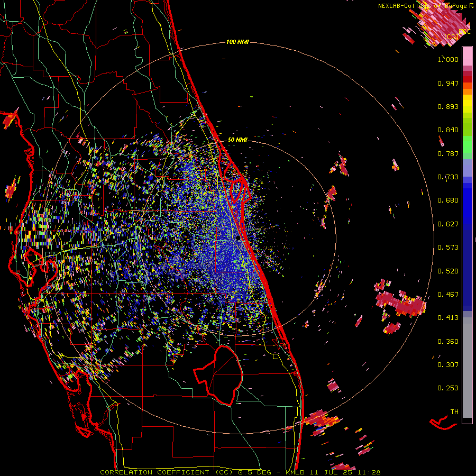
Task: Select the 0.467 value on the color scale
Action: tap(448, 295)
